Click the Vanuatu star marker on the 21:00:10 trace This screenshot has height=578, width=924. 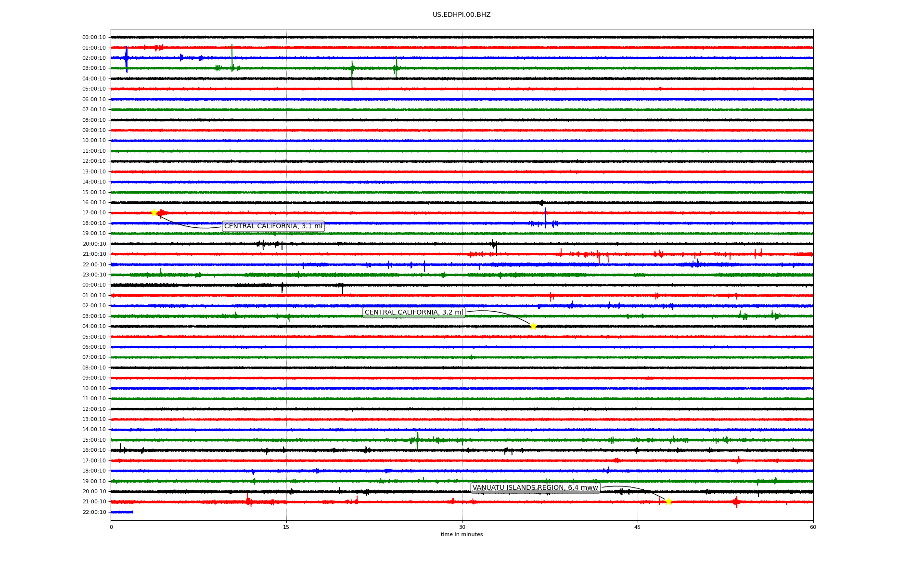pos(668,501)
